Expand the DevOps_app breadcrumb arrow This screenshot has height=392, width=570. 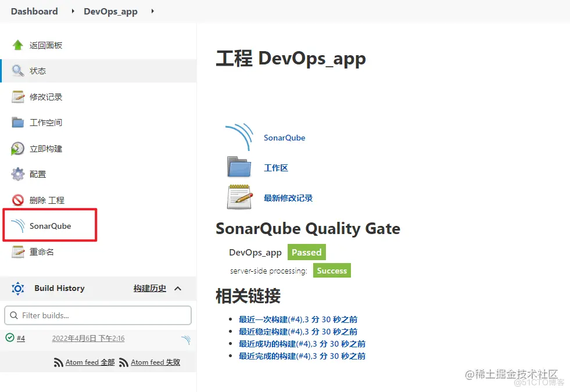pyautogui.click(x=152, y=11)
